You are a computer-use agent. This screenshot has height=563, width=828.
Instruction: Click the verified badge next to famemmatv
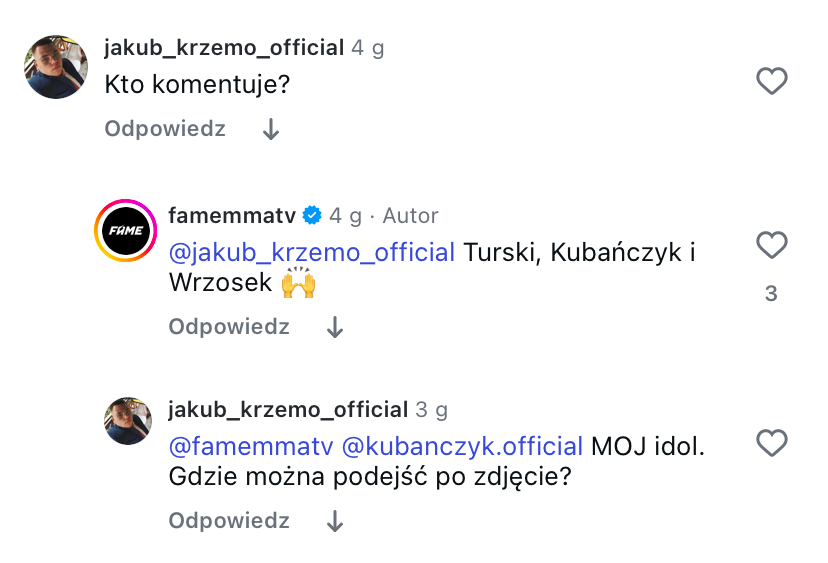312,215
